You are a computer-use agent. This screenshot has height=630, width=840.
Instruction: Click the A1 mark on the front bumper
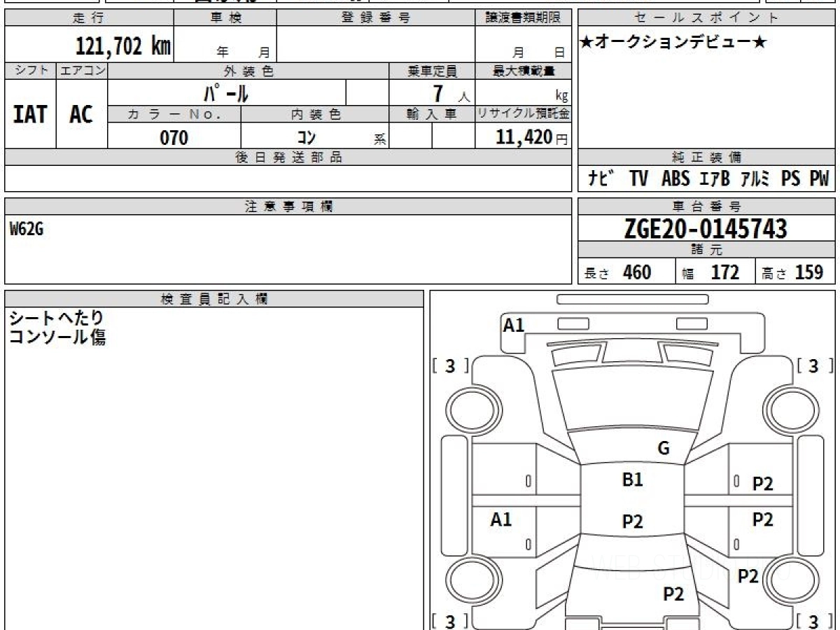pyautogui.click(x=514, y=324)
